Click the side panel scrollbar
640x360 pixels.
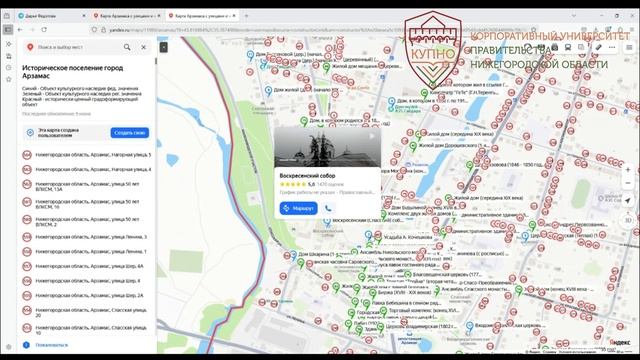pos(155,61)
